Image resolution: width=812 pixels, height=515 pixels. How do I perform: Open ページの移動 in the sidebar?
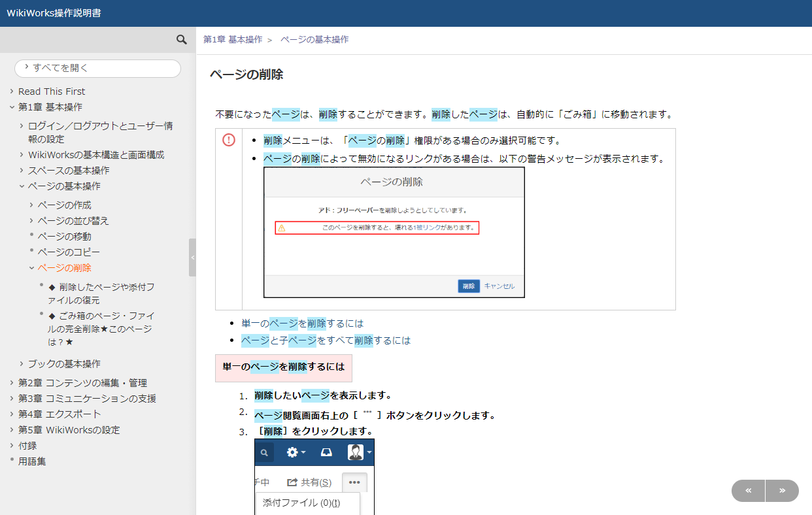coord(64,237)
